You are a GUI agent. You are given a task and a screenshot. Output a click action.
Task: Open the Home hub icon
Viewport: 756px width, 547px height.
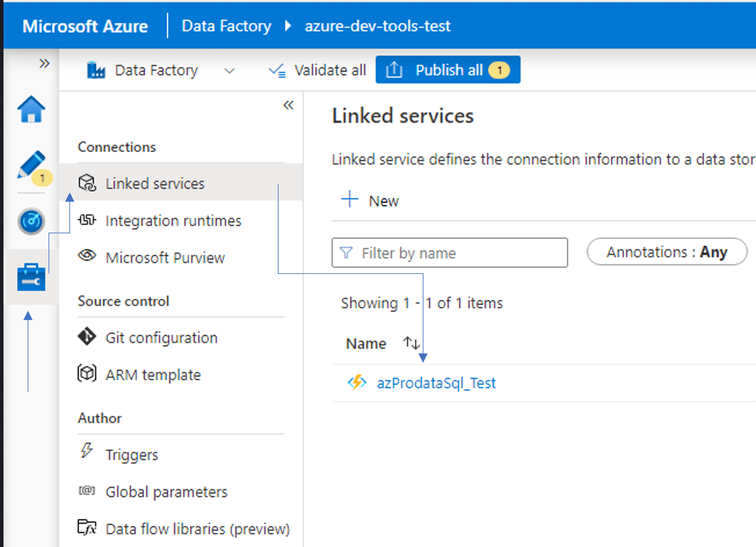31,109
